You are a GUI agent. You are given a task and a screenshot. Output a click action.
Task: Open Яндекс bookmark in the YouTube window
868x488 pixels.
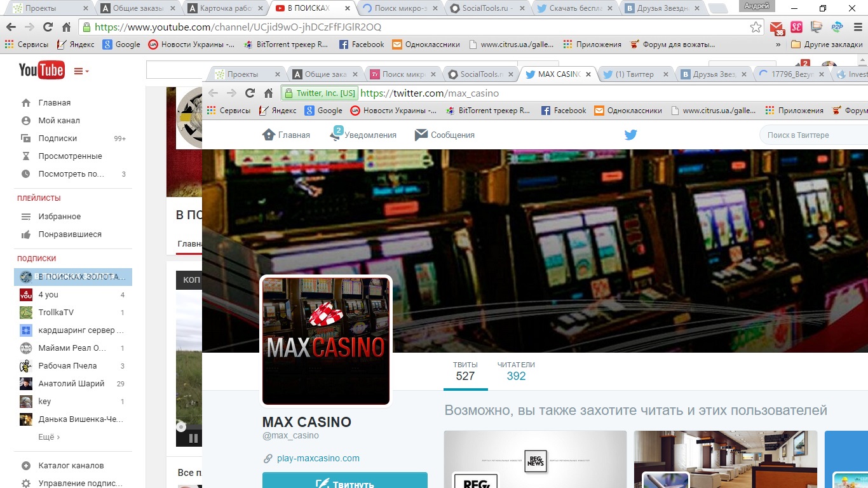pos(76,44)
